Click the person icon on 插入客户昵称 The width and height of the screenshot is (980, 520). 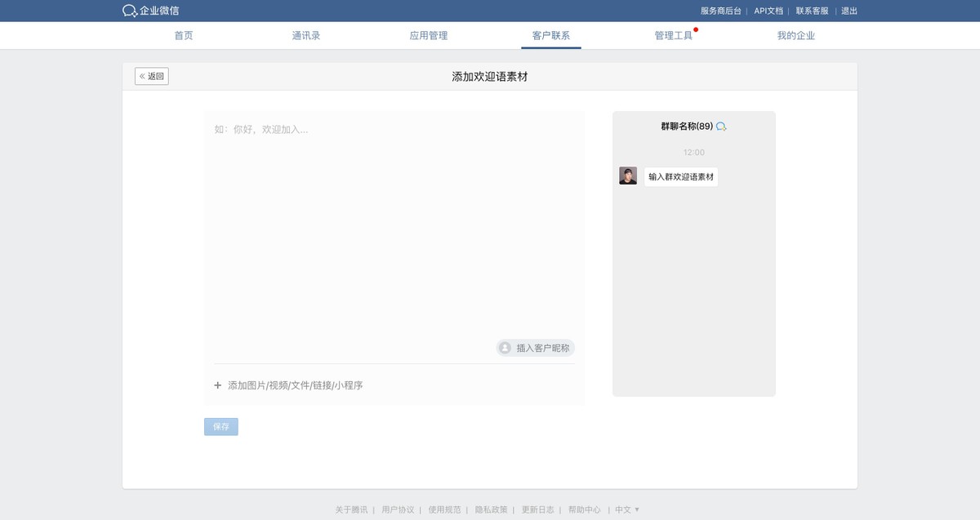click(x=504, y=348)
